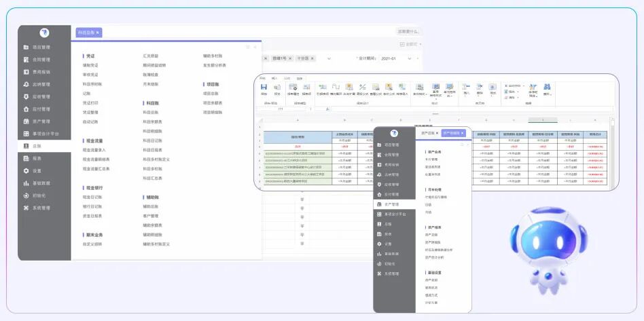
Task: Click the 报表 icon in left sidebar
Action: coord(26,158)
